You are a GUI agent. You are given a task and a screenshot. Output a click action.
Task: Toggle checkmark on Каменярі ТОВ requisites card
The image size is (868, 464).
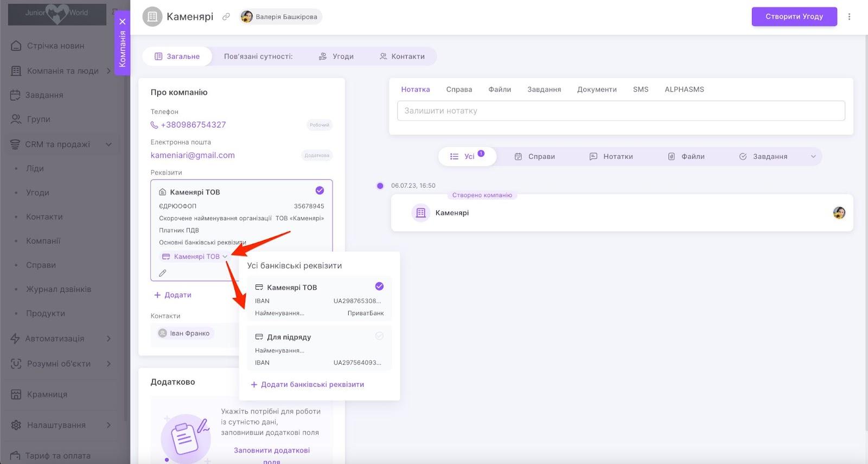tap(320, 190)
